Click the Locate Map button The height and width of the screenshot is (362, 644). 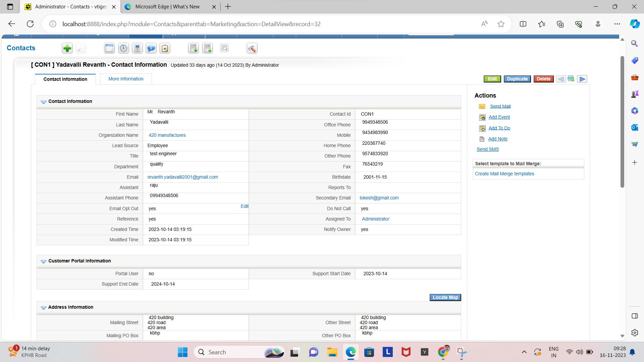(445, 297)
